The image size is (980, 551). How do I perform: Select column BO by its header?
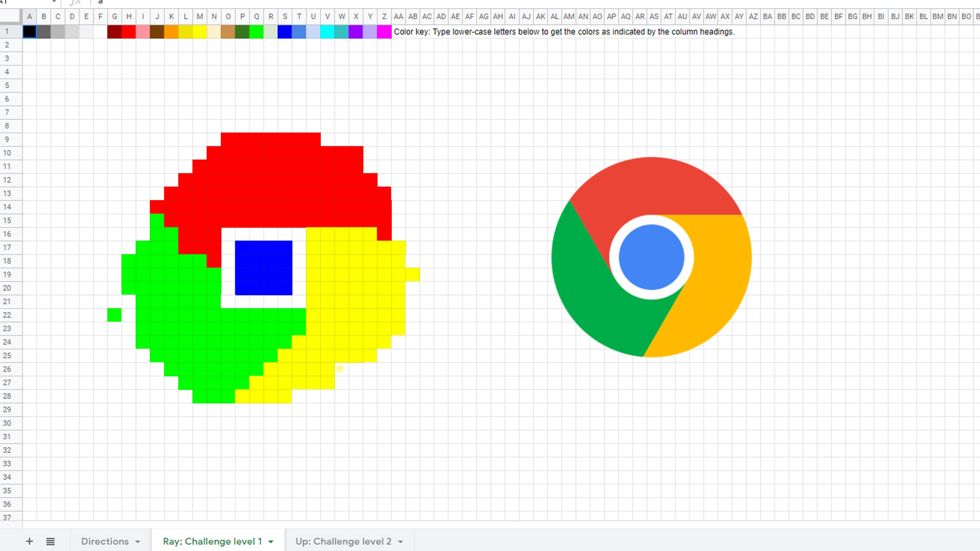[x=966, y=16]
